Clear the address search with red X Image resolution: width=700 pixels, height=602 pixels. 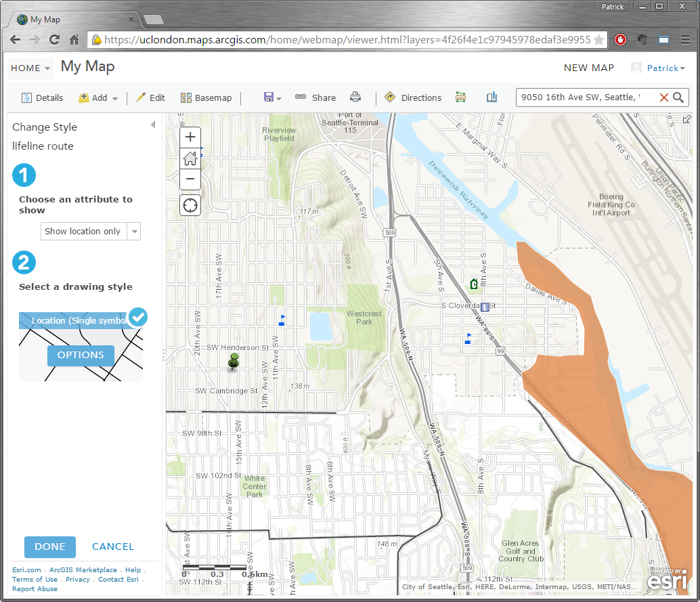[663, 98]
